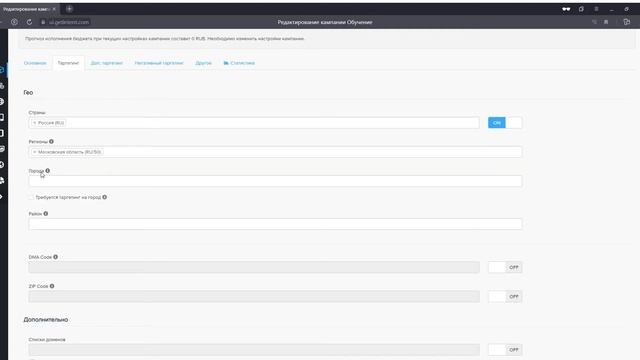640x360 pixels.
Task: Select the Таргетинг tab
Action: (x=68, y=63)
